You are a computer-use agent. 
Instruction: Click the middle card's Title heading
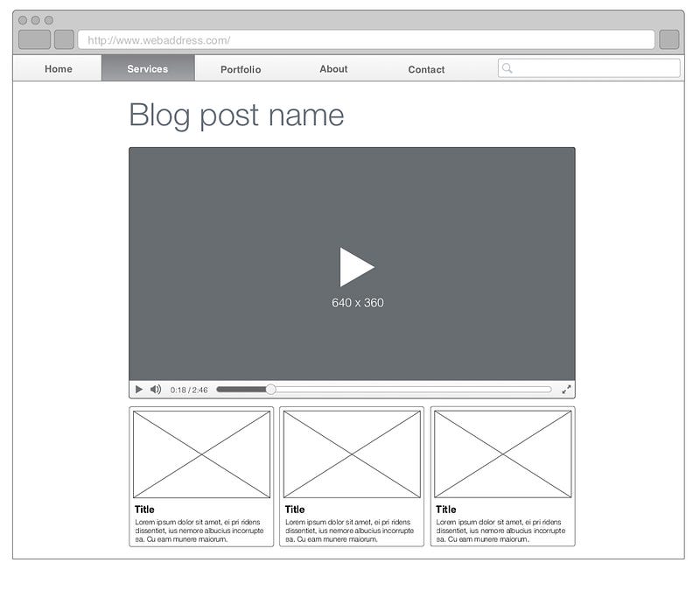point(295,510)
